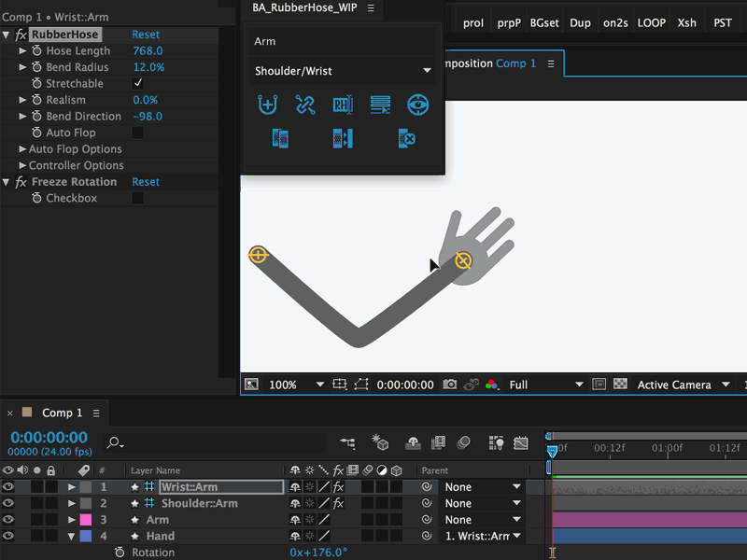Click the composition mini-flowchart icon
Screen dimensions: 747x560
coord(347,442)
